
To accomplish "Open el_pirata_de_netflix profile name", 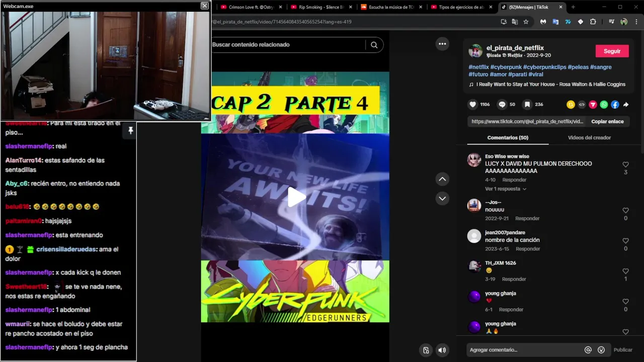I will tap(515, 48).
